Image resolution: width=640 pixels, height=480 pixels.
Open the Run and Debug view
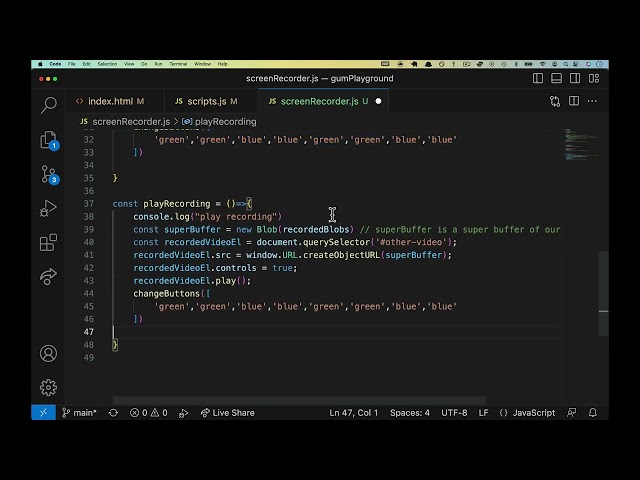48,208
